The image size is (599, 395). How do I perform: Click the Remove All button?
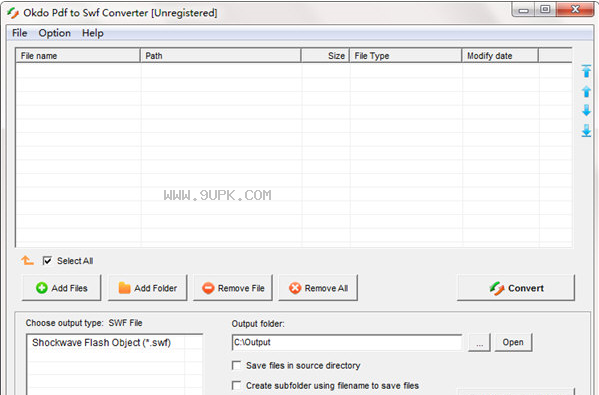(x=318, y=288)
